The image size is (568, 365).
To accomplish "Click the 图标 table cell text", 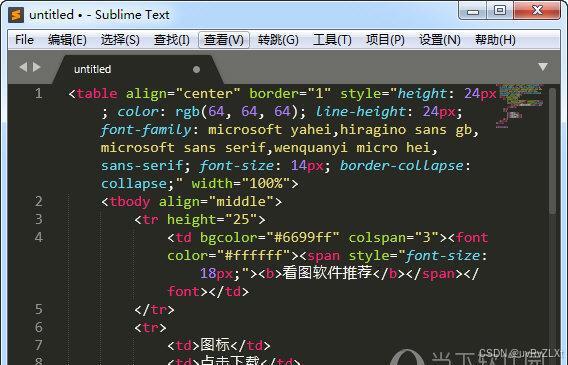I will (x=215, y=345).
